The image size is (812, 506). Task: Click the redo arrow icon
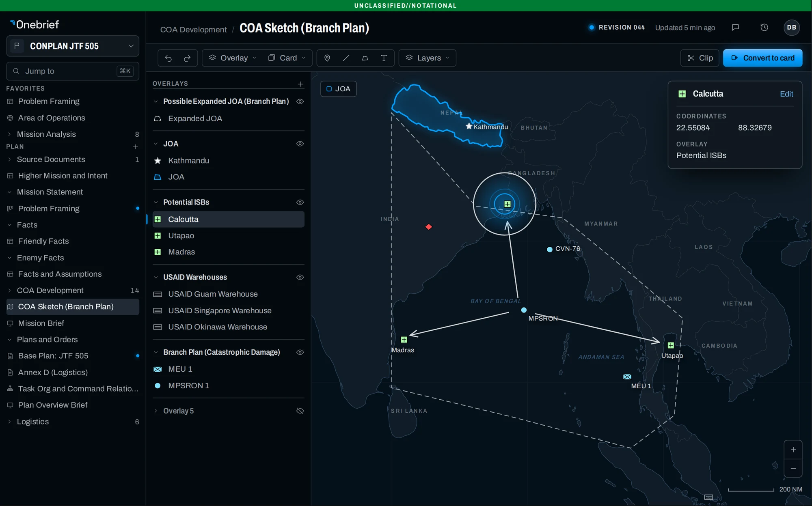tap(187, 58)
